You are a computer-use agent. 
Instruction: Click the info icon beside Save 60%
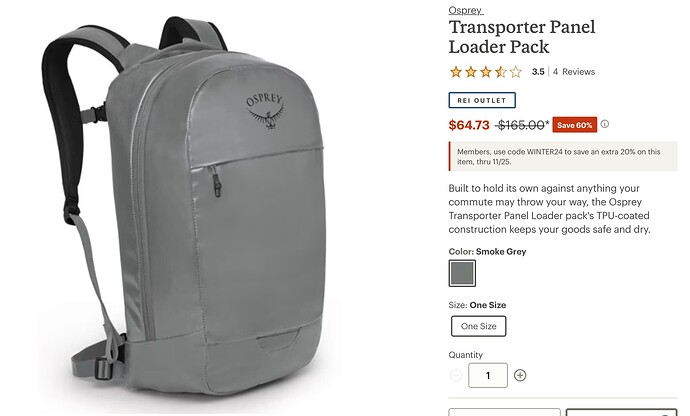605,124
